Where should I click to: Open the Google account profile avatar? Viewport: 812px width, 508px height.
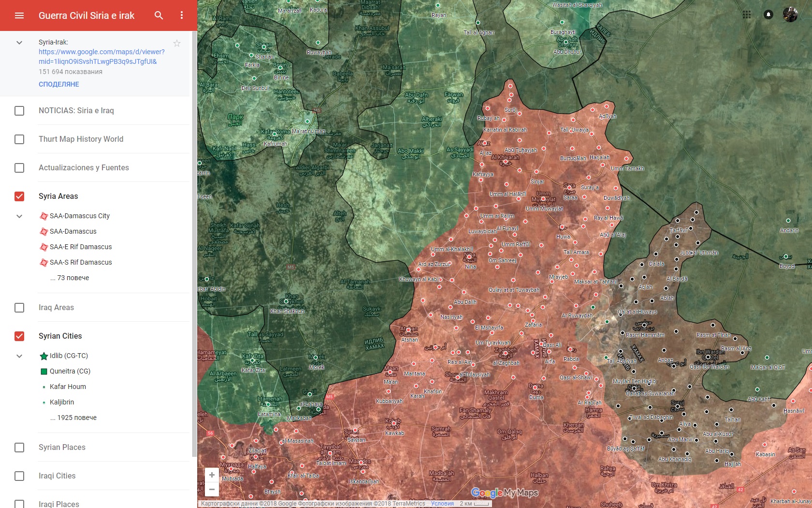pyautogui.click(x=790, y=15)
